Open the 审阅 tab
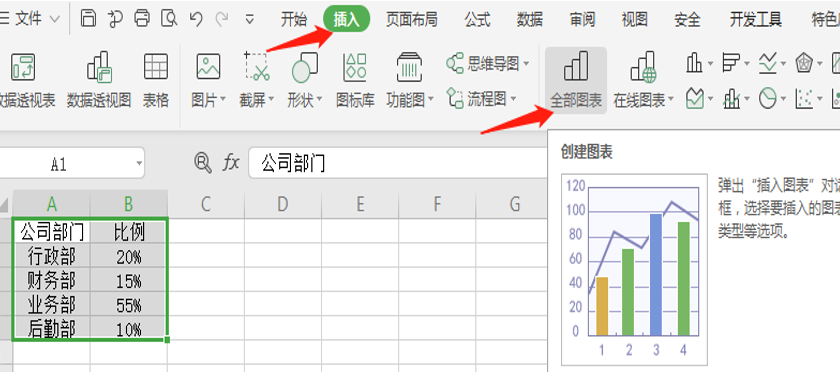The height and width of the screenshot is (372, 840). pyautogui.click(x=582, y=20)
